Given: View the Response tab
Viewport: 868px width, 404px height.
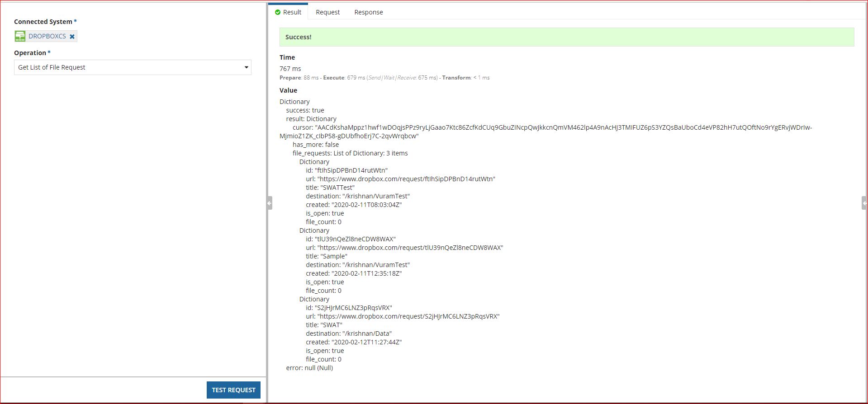Looking at the screenshot, I should point(368,12).
